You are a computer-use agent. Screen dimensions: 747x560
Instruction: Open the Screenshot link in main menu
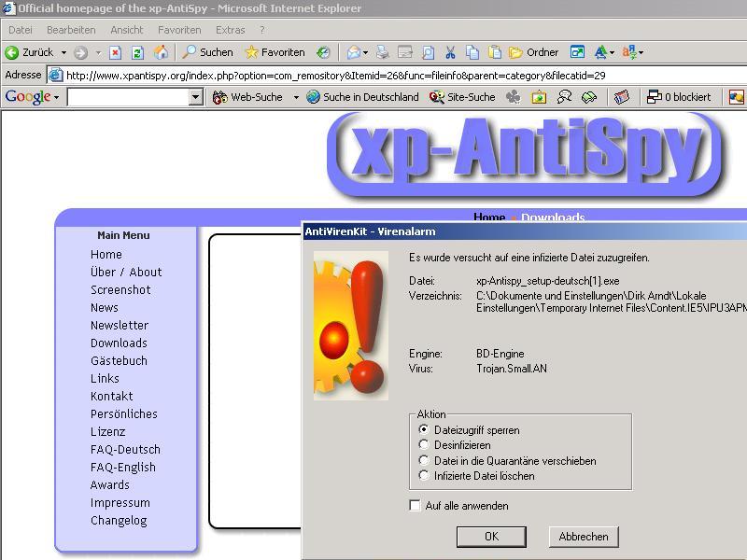[x=120, y=289]
